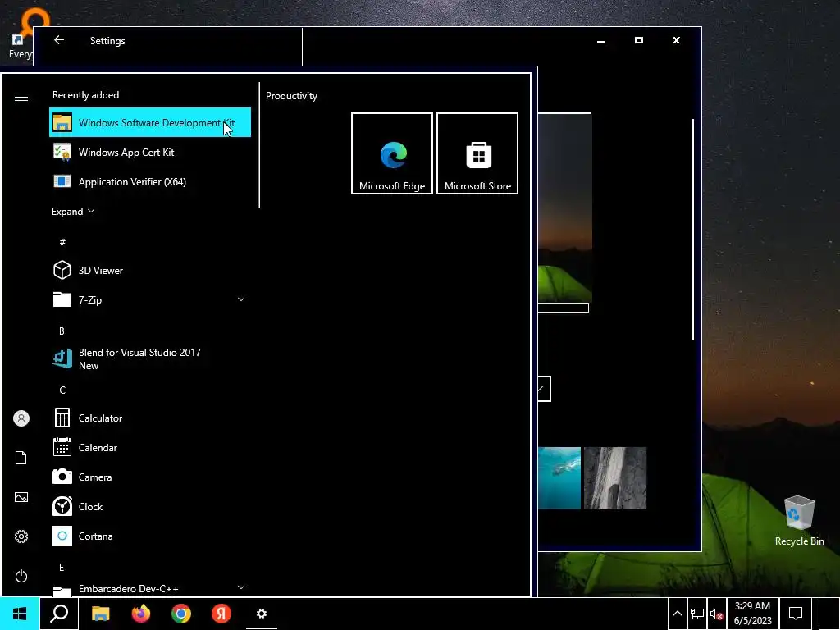The height and width of the screenshot is (630, 840).
Task: Select gray rock background thumbnail in Settings
Action: click(615, 478)
